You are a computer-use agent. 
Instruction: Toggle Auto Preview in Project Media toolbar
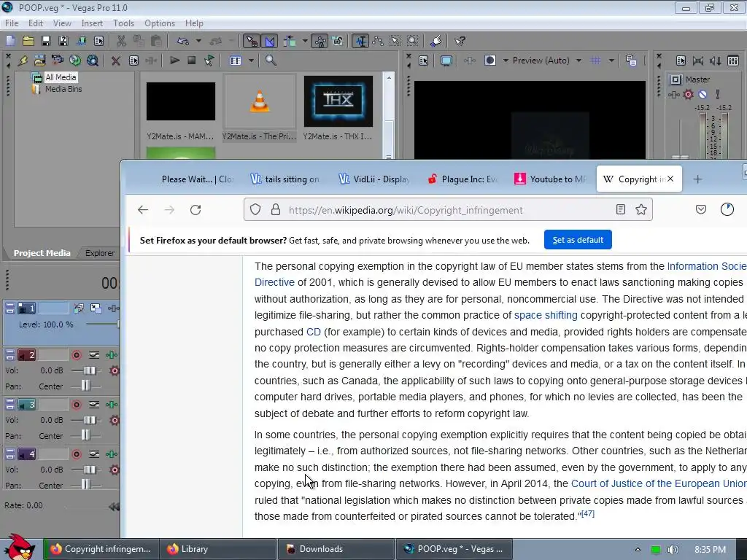point(209,61)
